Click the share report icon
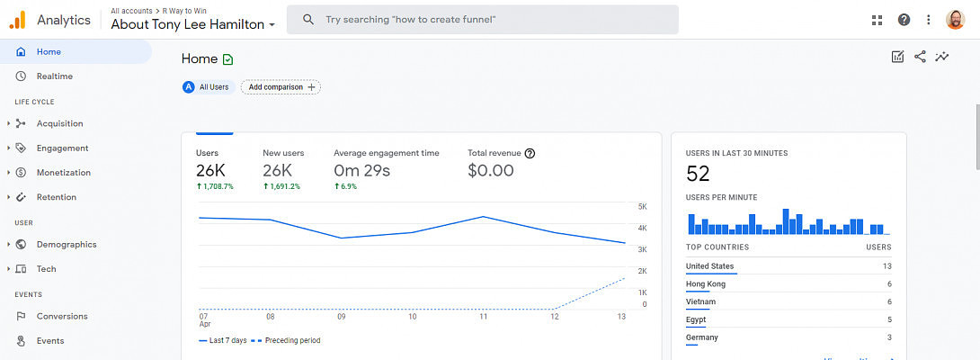This screenshot has width=980, height=360. [920, 57]
